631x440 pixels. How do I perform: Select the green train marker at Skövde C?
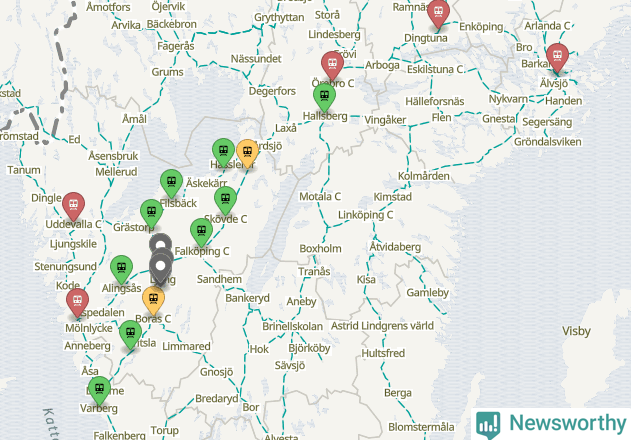click(225, 200)
